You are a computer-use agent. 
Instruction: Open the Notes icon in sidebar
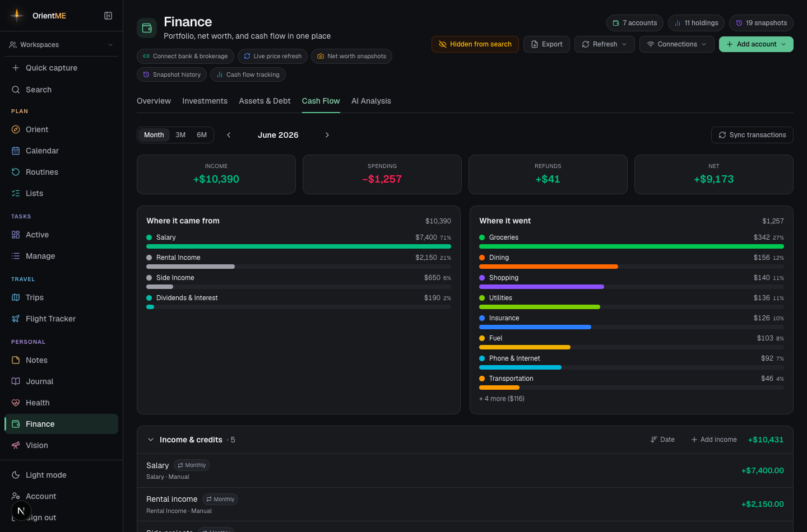coord(16,360)
